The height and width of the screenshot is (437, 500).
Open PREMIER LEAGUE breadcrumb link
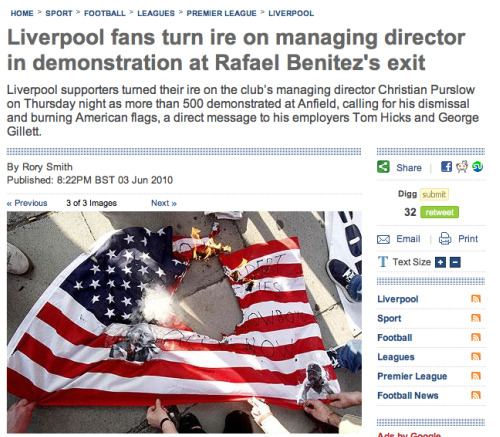click(221, 13)
